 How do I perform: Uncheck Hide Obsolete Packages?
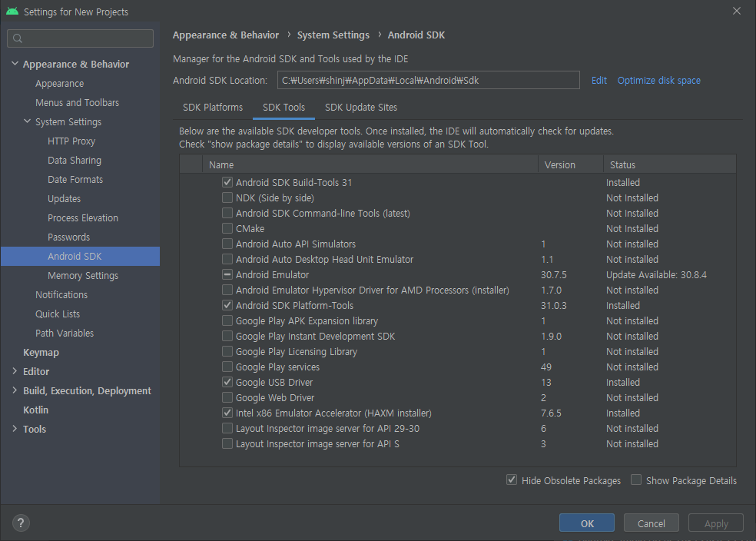[x=512, y=480]
